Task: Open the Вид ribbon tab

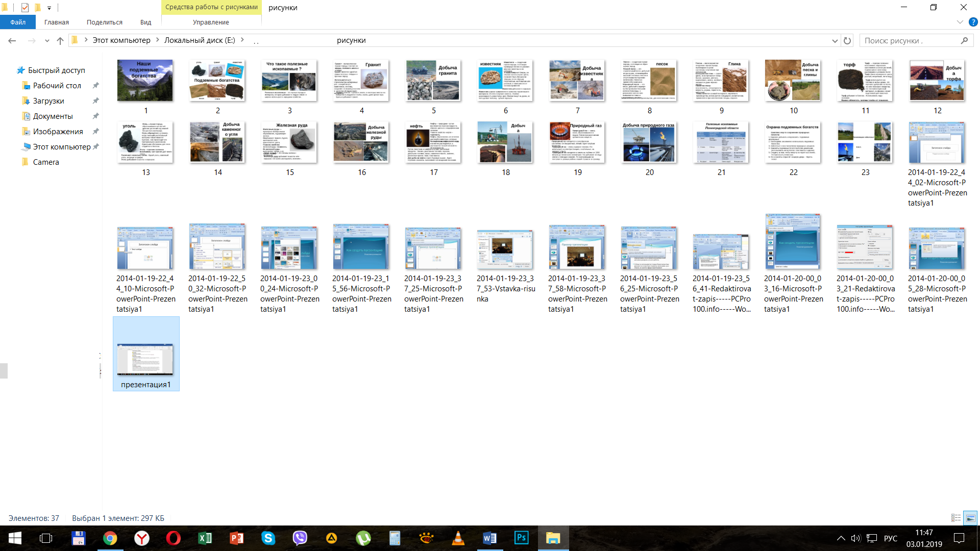Action: [x=145, y=22]
